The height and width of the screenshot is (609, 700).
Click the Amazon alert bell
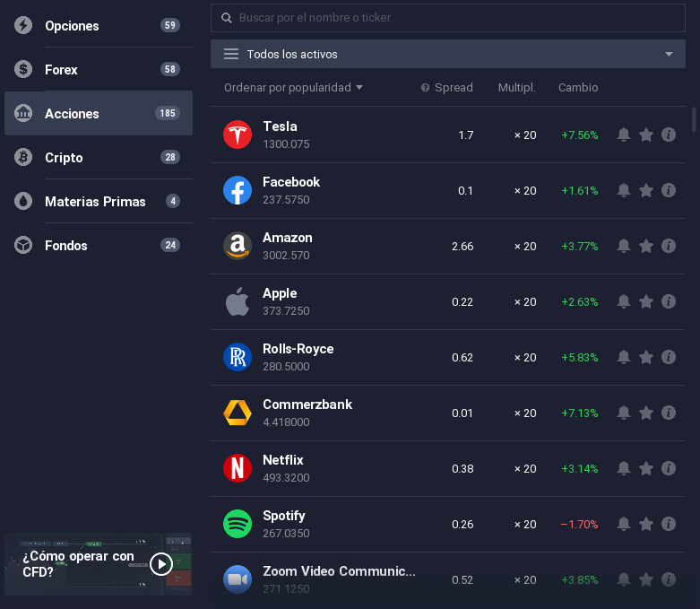click(624, 246)
